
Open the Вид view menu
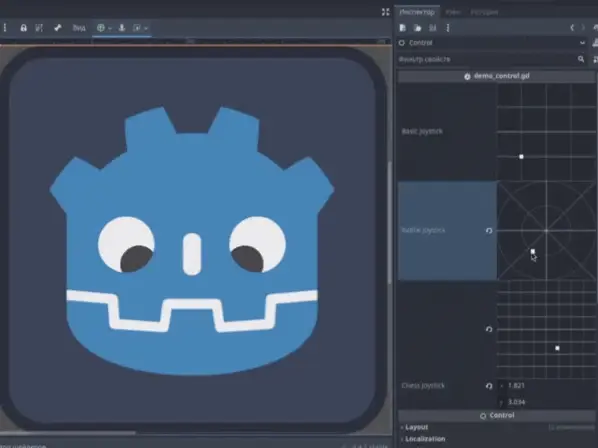point(79,28)
